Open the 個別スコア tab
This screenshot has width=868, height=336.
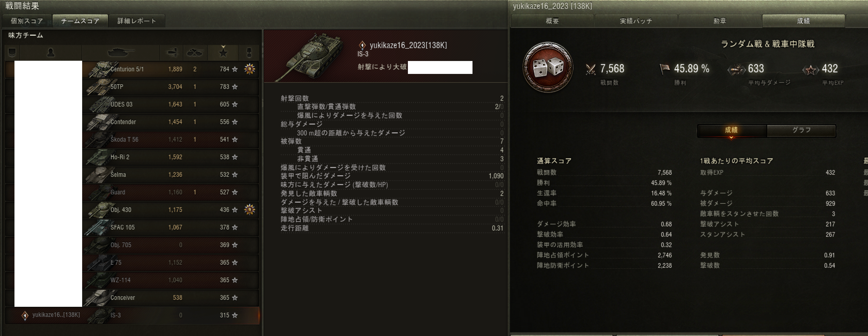click(27, 21)
